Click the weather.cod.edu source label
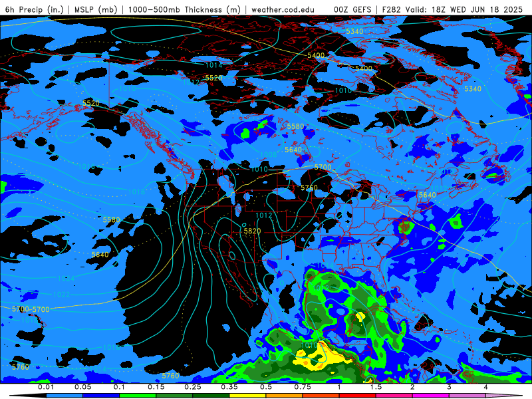Viewport: 532px width, 399px height. 283,9
